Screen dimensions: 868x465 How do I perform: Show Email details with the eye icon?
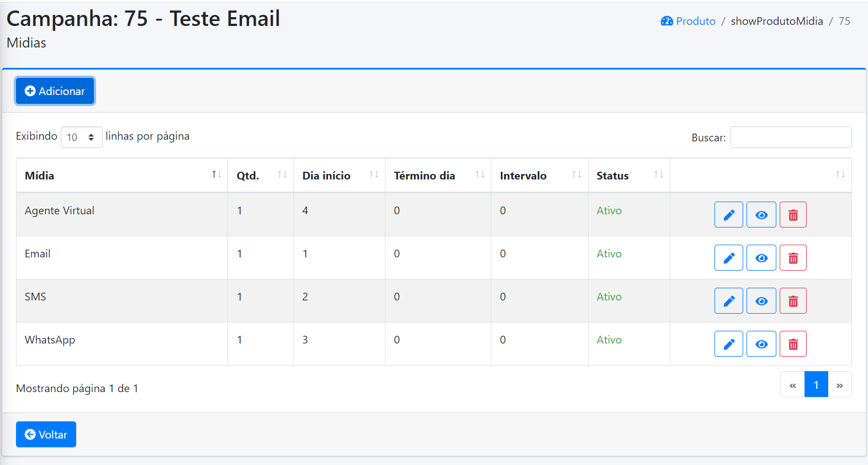pyautogui.click(x=761, y=258)
